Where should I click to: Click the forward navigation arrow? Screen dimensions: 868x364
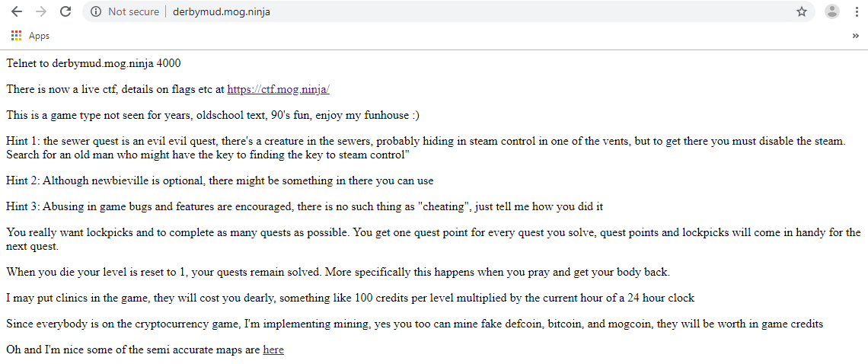pyautogui.click(x=41, y=11)
